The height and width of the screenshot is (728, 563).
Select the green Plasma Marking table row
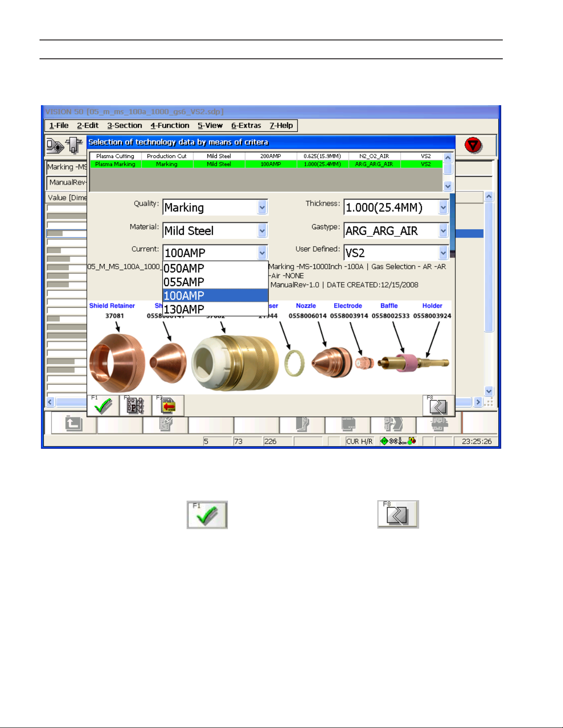pos(266,164)
